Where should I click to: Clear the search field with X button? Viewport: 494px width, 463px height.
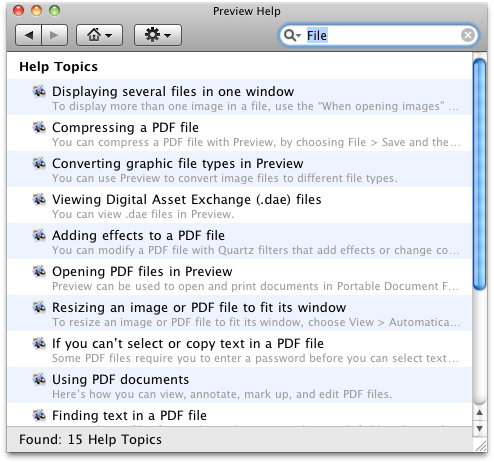pos(468,35)
